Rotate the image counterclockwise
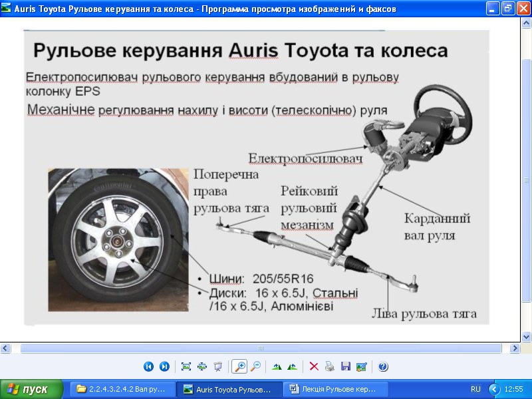Image resolution: width=532 pixels, height=399 pixels. (x=292, y=366)
